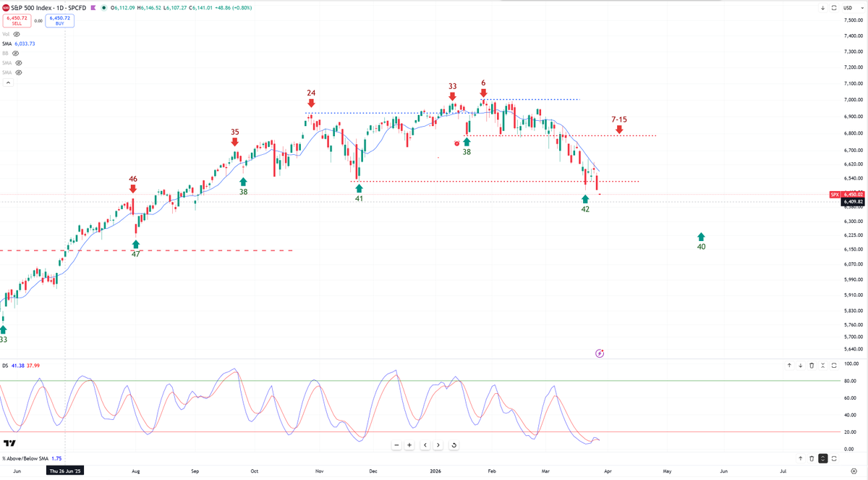Click the purple lightning event icon
This screenshot has width=868, height=480.
point(600,353)
